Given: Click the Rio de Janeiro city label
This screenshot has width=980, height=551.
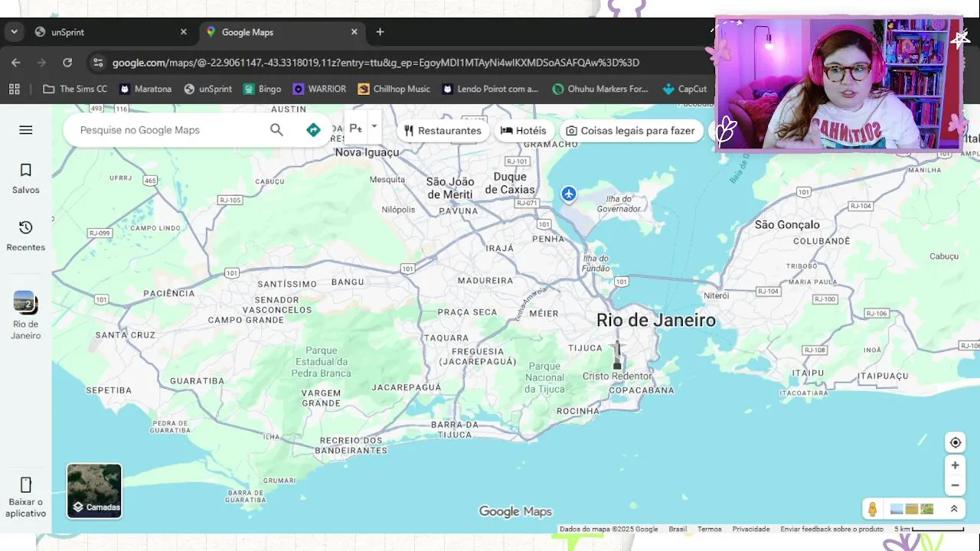Looking at the screenshot, I should click(x=656, y=321).
